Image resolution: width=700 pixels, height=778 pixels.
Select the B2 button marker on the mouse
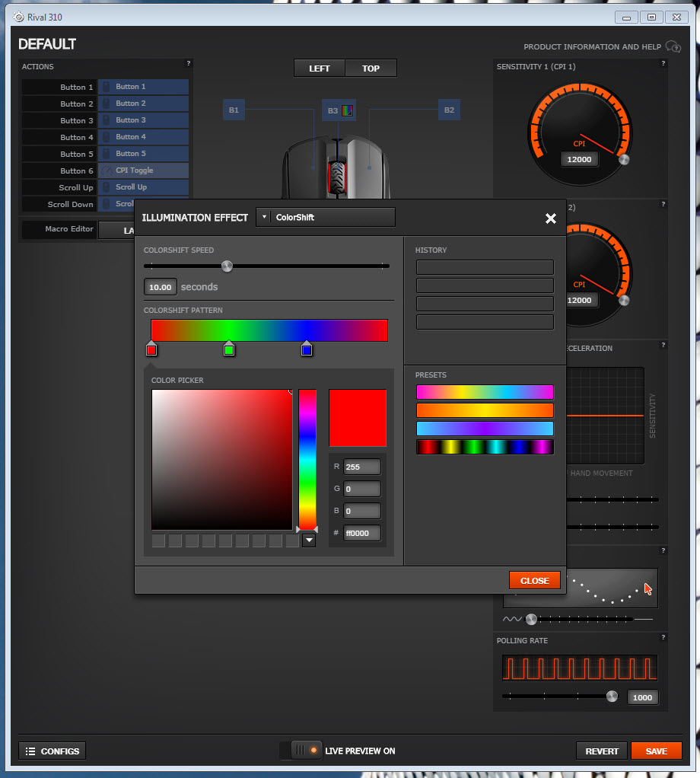[x=449, y=110]
